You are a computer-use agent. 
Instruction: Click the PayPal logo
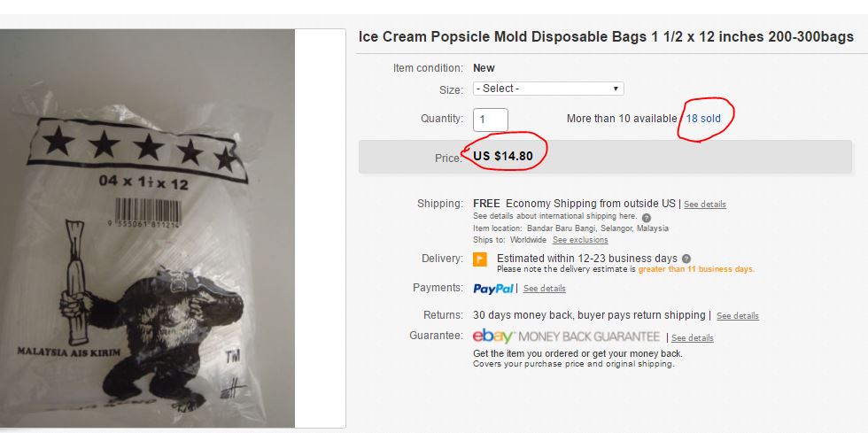point(493,289)
